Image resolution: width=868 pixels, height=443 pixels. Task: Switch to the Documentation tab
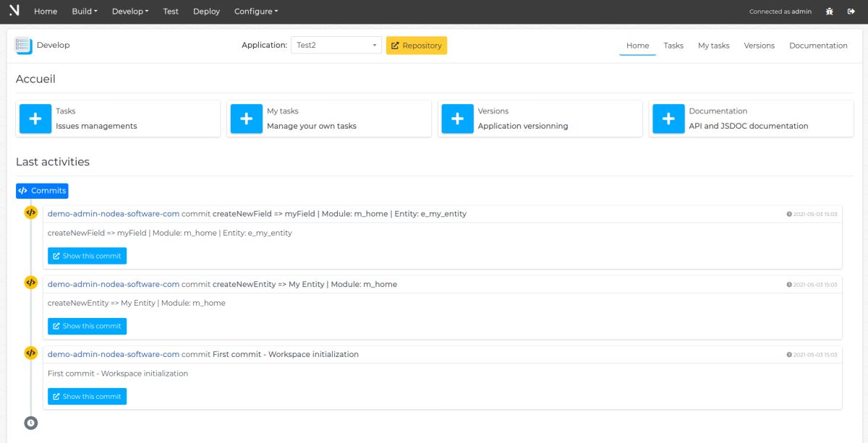pyautogui.click(x=818, y=46)
